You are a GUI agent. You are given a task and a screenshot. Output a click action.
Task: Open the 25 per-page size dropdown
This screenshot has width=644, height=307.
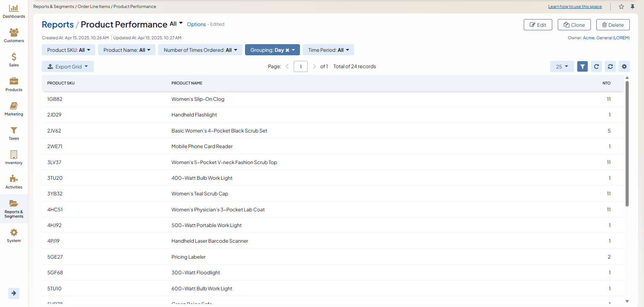coord(562,66)
